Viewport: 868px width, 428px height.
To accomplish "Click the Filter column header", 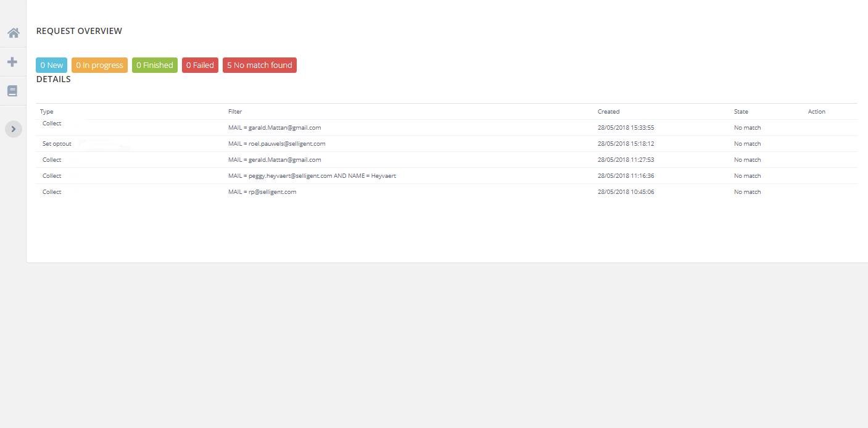I will [235, 112].
